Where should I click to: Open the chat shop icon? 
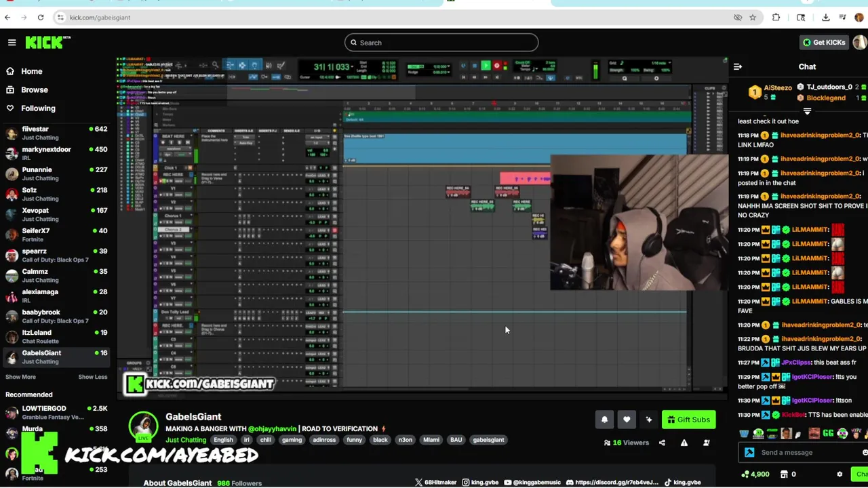click(785, 474)
